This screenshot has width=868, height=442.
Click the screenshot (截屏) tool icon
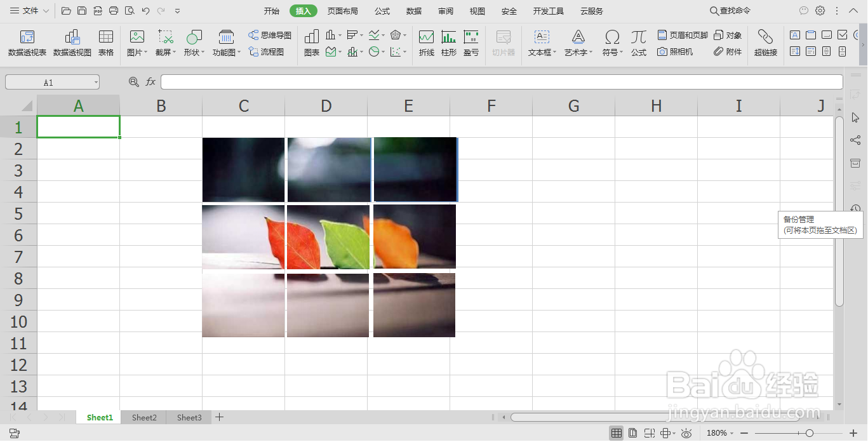point(165,37)
